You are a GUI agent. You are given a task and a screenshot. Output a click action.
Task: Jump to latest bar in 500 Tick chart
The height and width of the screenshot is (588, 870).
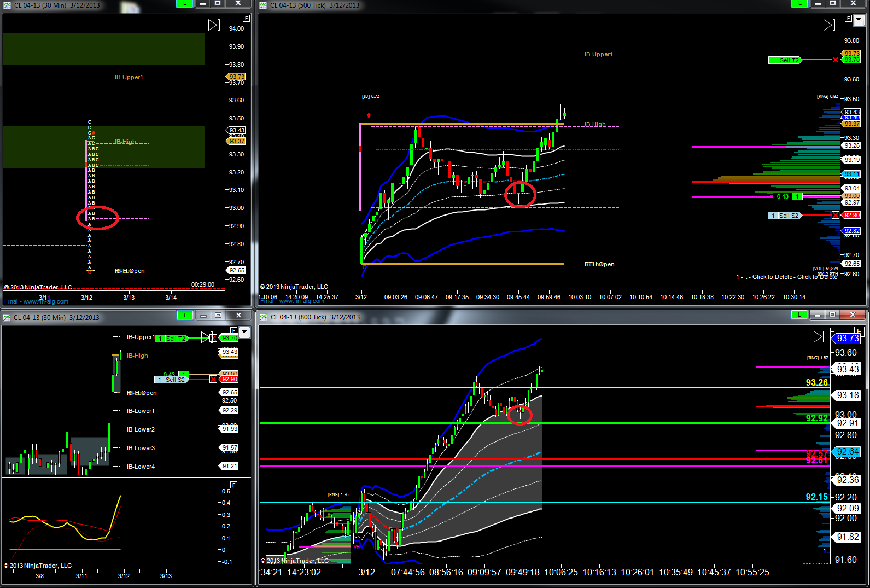pos(829,25)
